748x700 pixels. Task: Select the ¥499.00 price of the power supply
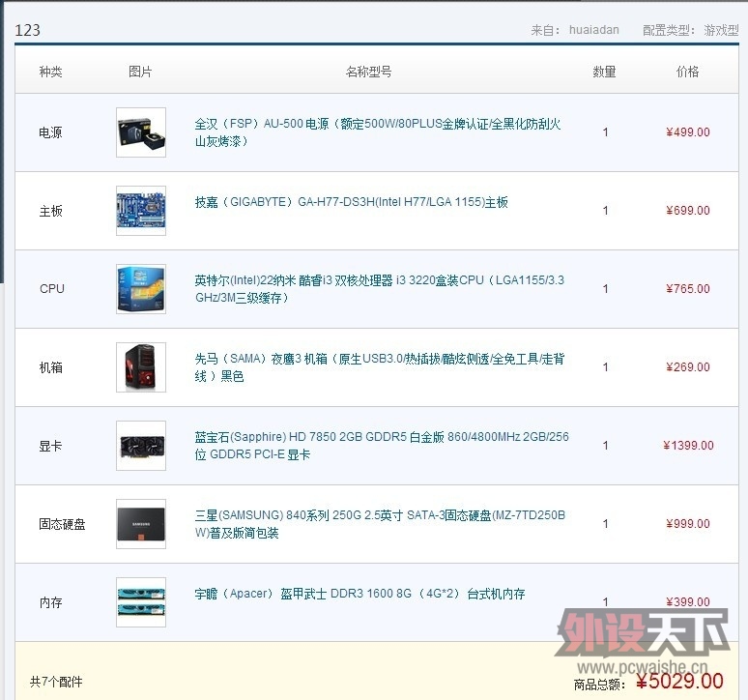coord(688,132)
